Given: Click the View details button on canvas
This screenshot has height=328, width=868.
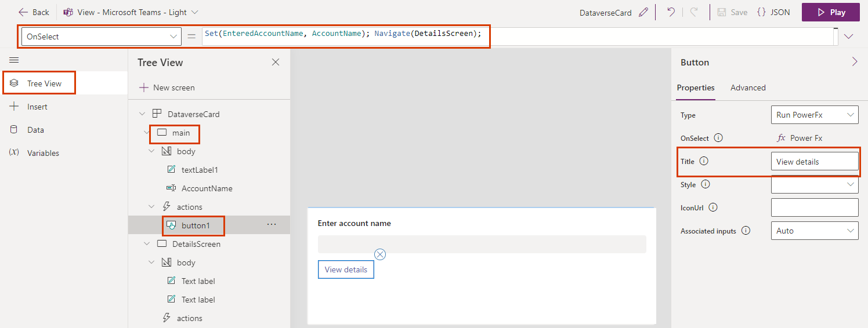Looking at the screenshot, I should point(346,269).
